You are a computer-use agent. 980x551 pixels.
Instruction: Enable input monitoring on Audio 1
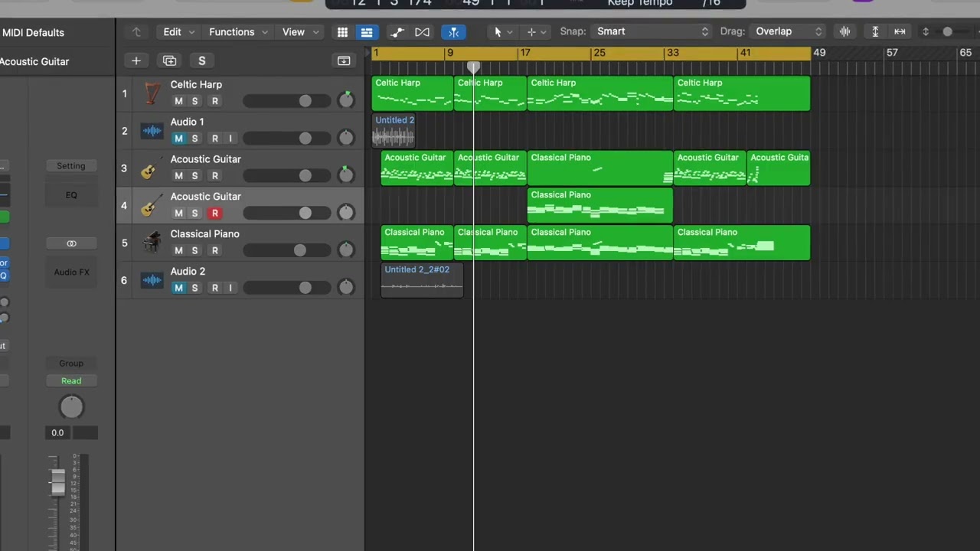coord(230,139)
